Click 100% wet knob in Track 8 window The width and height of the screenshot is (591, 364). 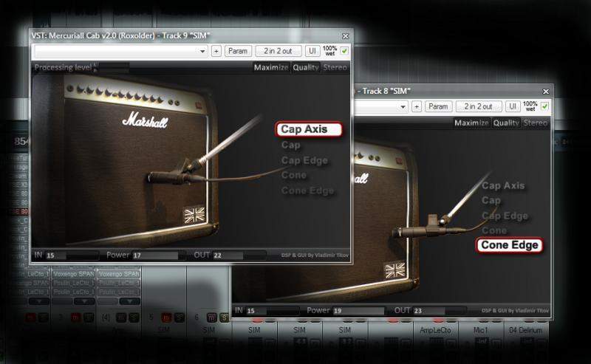530,106
